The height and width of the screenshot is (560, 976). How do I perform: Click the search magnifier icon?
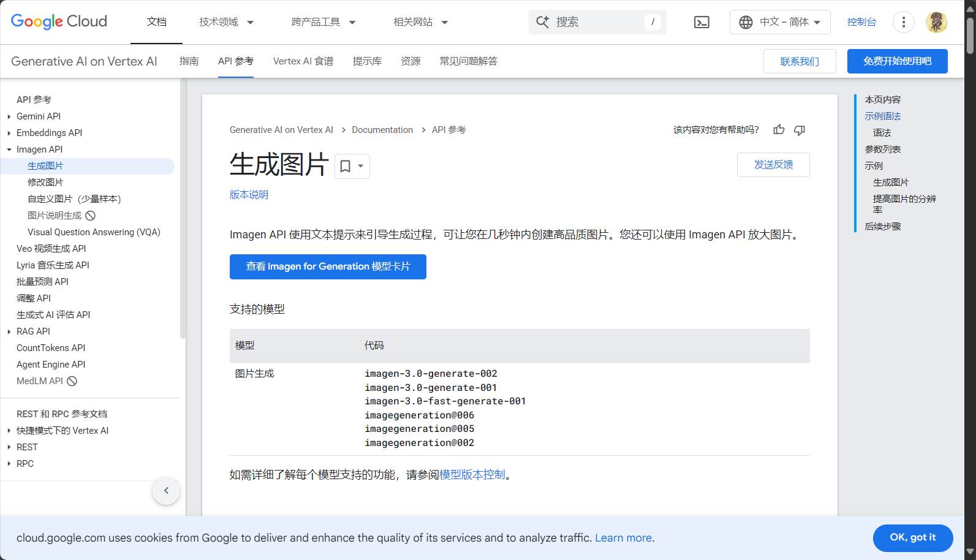click(x=542, y=22)
